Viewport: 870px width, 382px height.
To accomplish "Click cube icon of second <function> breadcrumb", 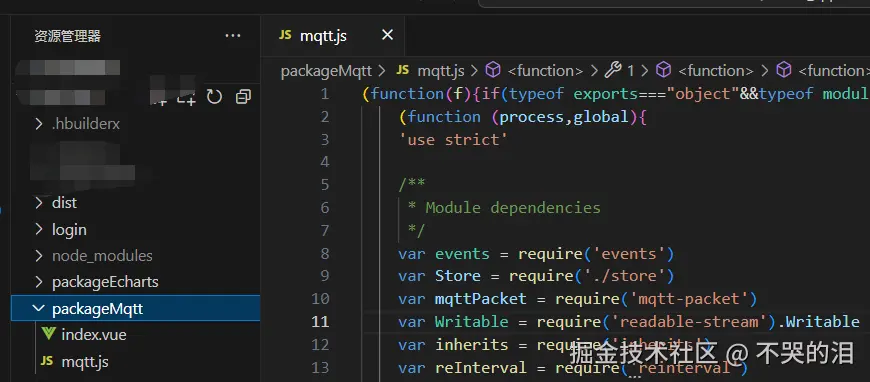I will 664,70.
